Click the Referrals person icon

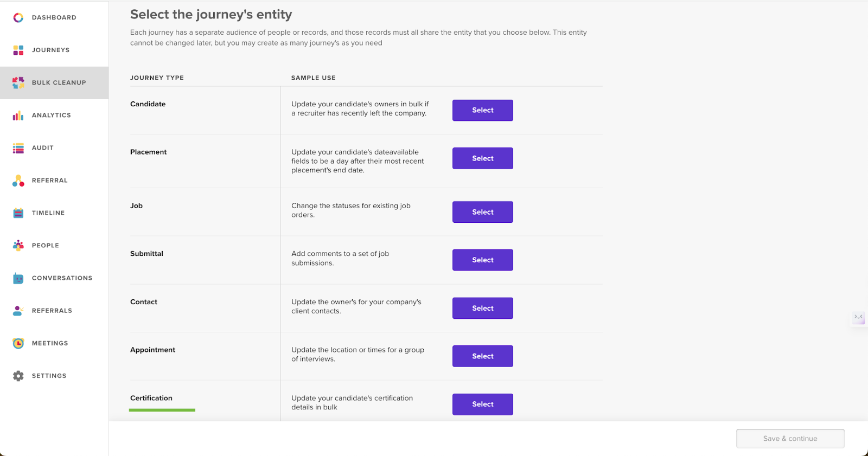point(18,311)
